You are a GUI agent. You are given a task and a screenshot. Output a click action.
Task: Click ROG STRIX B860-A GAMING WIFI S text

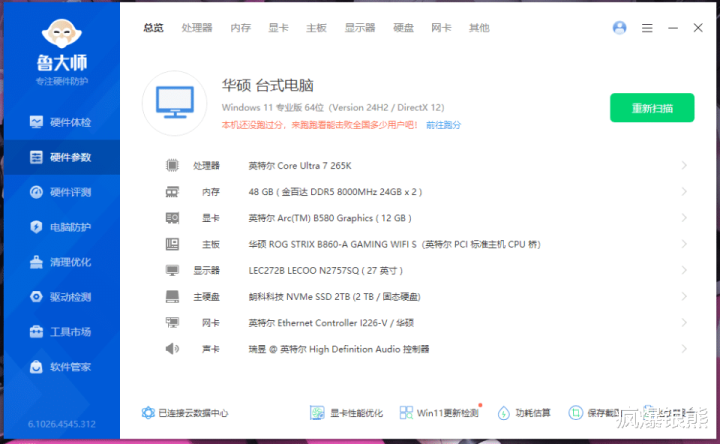[394, 244]
